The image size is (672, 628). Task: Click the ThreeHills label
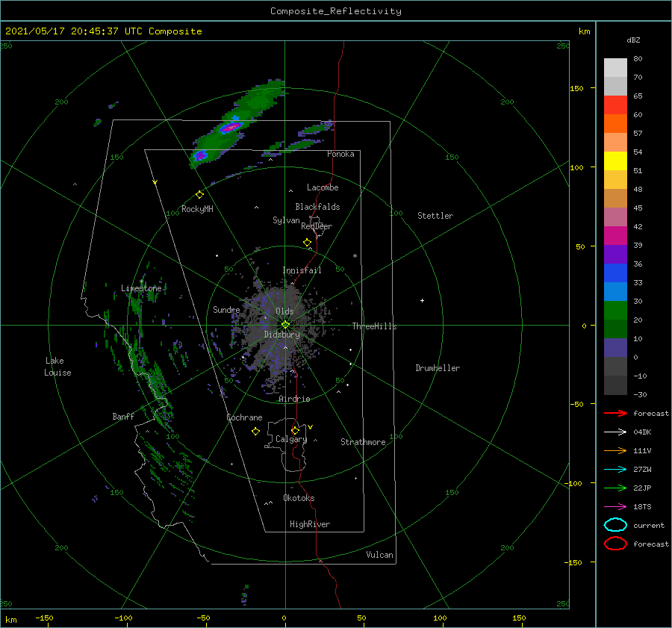pyautogui.click(x=374, y=326)
